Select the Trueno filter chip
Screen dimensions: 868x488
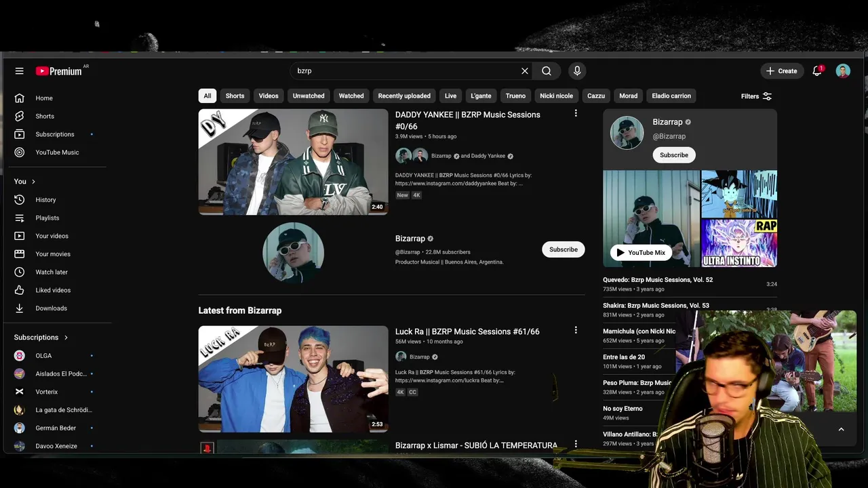tap(515, 96)
